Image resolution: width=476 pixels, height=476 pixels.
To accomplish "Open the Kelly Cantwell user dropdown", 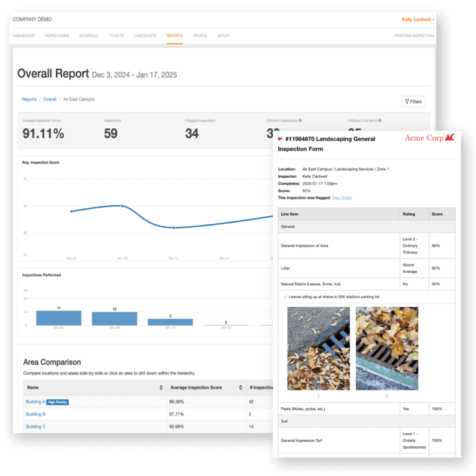I will coord(418,20).
